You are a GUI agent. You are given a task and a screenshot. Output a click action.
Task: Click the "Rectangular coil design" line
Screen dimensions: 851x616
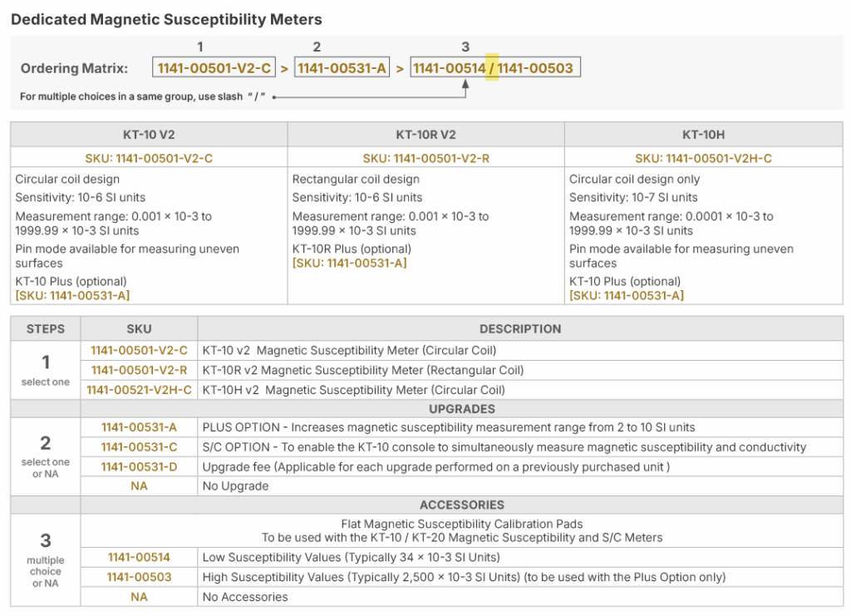[x=356, y=179]
